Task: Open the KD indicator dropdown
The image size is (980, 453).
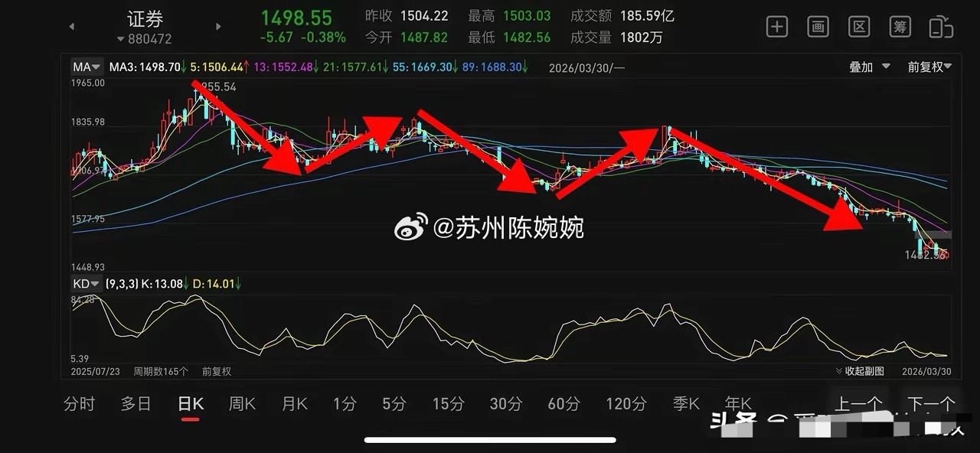Action: click(x=86, y=283)
